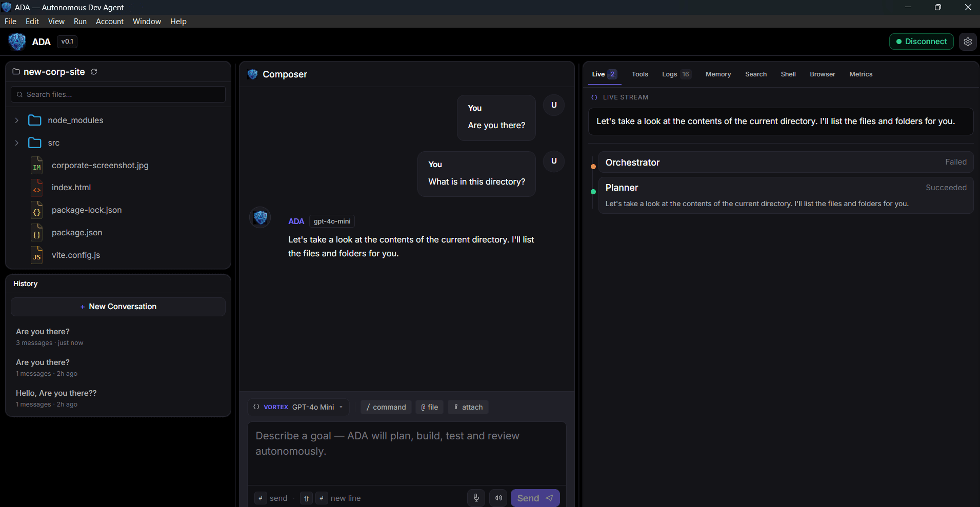This screenshot has height=507, width=980.
Task: Open the GPT-4o Mini model dropdown
Action: [298, 407]
